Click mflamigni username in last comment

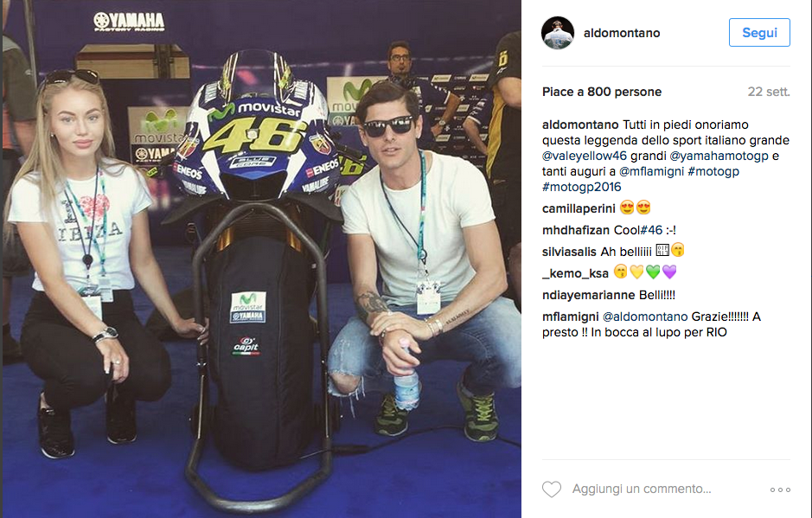[570, 317]
